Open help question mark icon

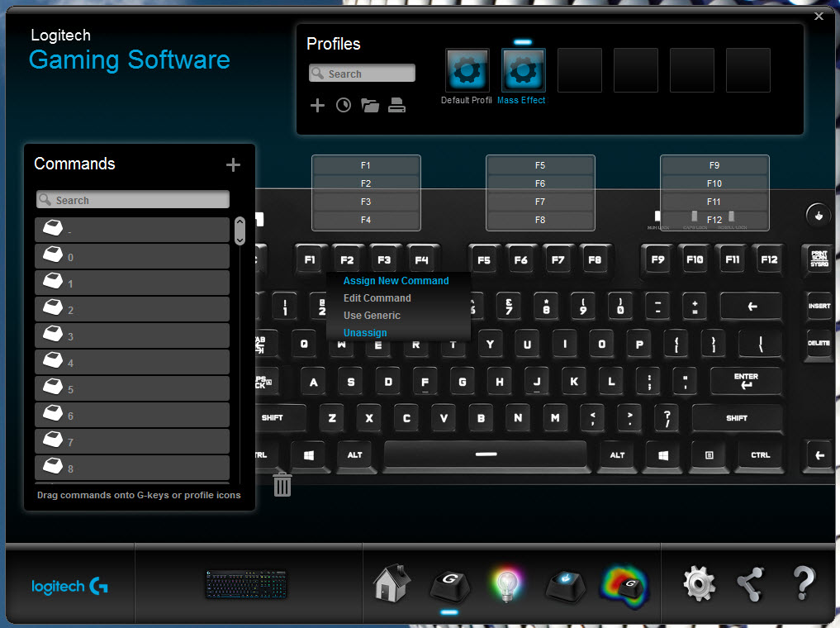(x=804, y=583)
